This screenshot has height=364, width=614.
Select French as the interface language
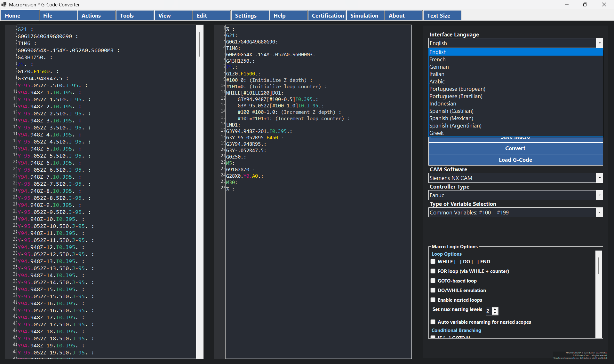click(437, 59)
